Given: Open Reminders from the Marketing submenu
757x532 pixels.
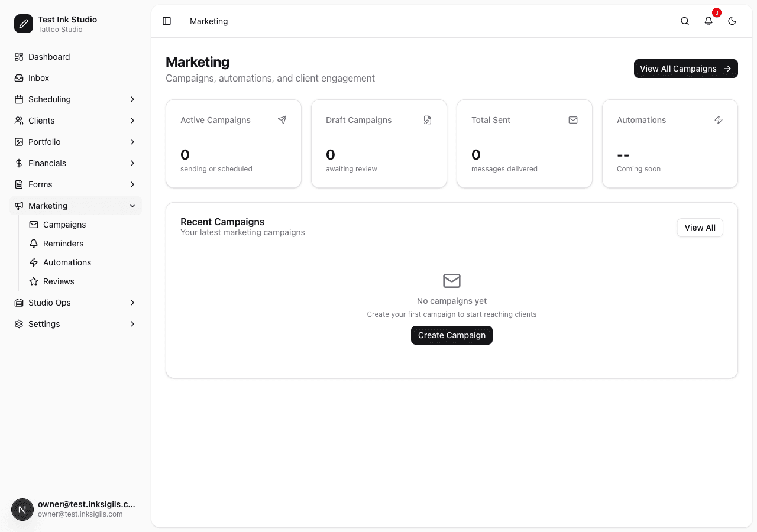Looking at the screenshot, I should pos(63,244).
